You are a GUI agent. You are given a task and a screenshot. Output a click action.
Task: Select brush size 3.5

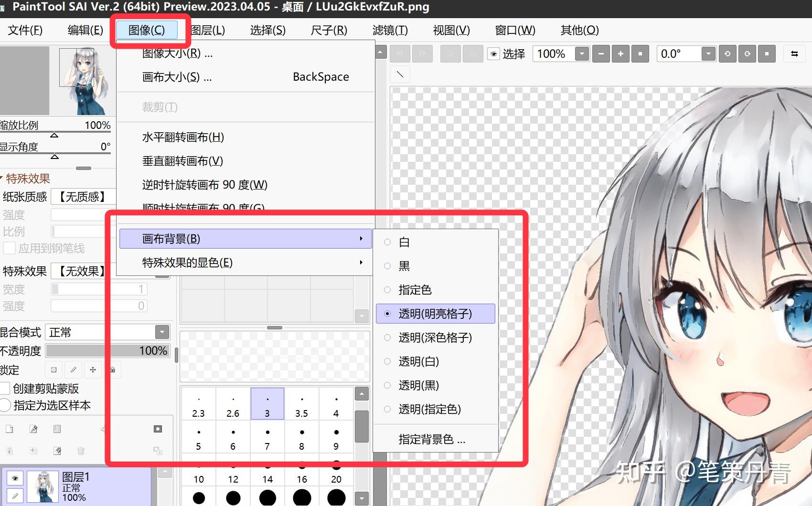tap(302, 404)
